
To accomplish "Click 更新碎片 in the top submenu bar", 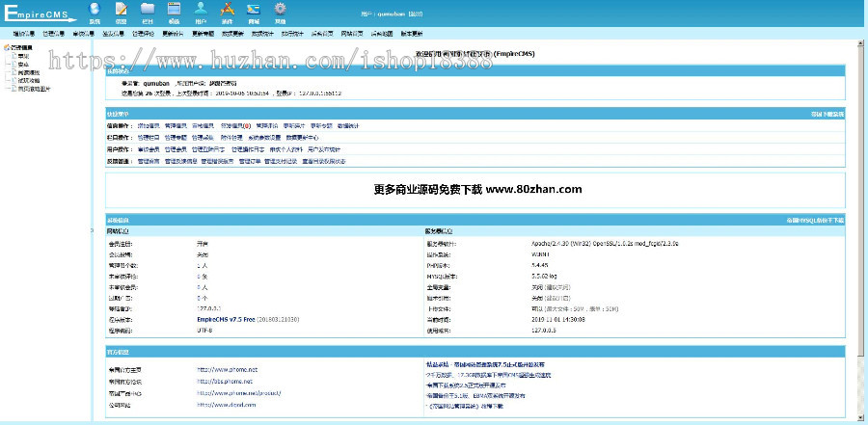I will point(174,34).
